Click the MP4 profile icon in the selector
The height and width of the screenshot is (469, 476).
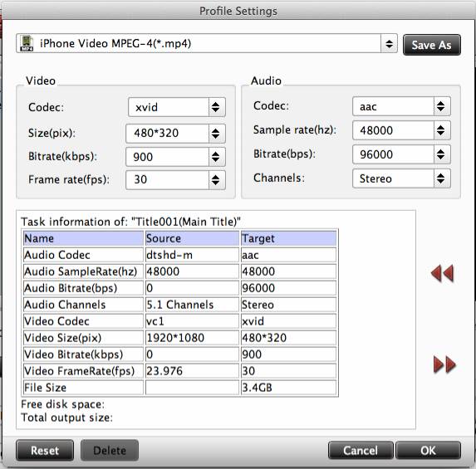(27, 43)
